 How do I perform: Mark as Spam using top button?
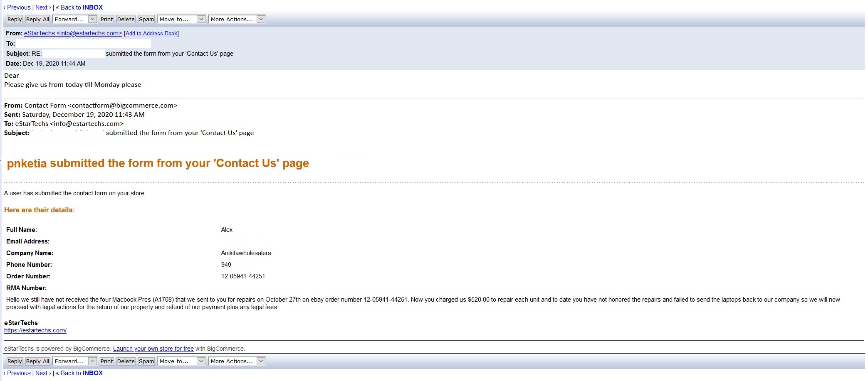click(146, 19)
